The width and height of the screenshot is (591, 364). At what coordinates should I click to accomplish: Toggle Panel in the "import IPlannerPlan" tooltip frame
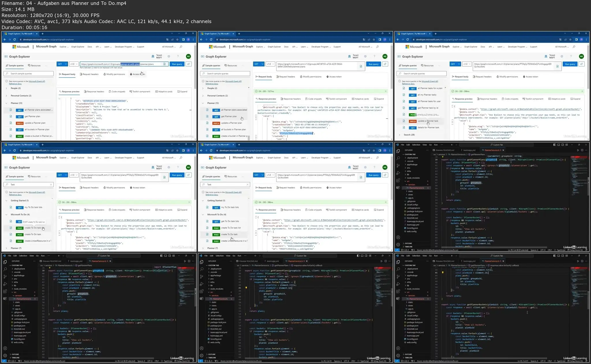point(166,256)
